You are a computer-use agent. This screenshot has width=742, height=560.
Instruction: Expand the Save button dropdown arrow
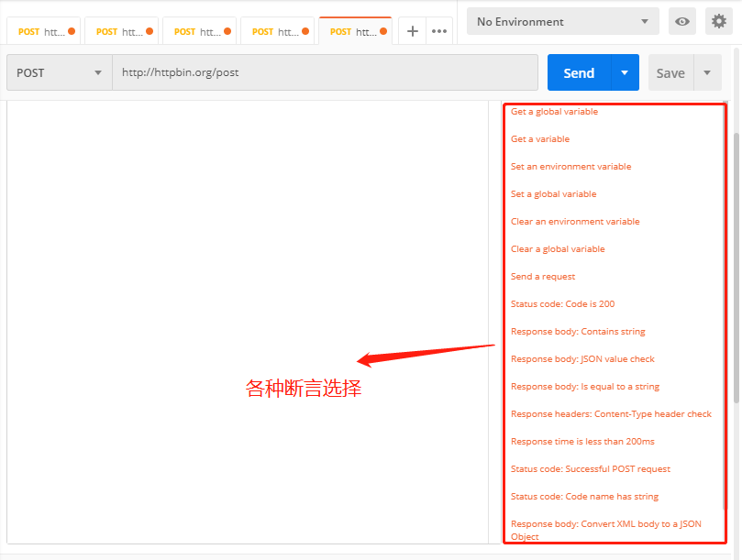click(x=707, y=72)
